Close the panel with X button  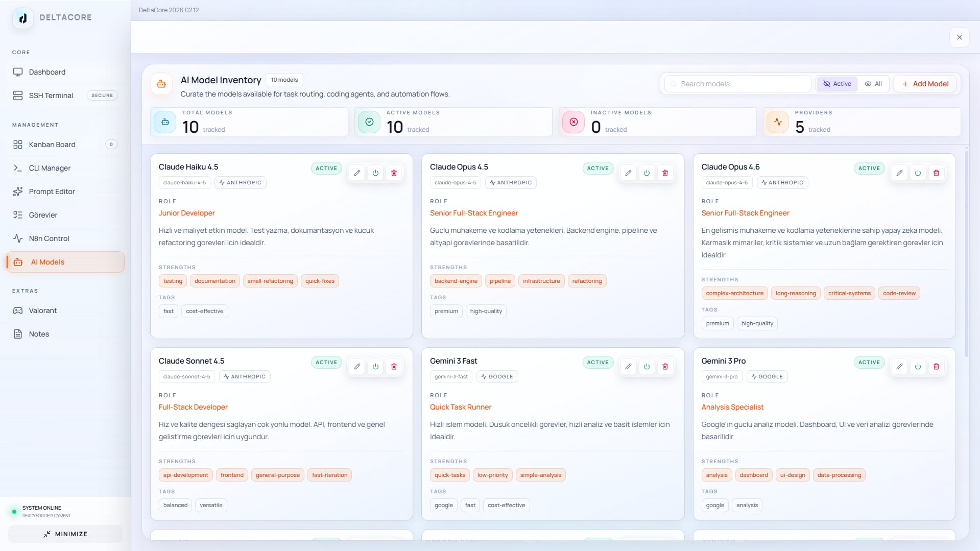coord(959,37)
